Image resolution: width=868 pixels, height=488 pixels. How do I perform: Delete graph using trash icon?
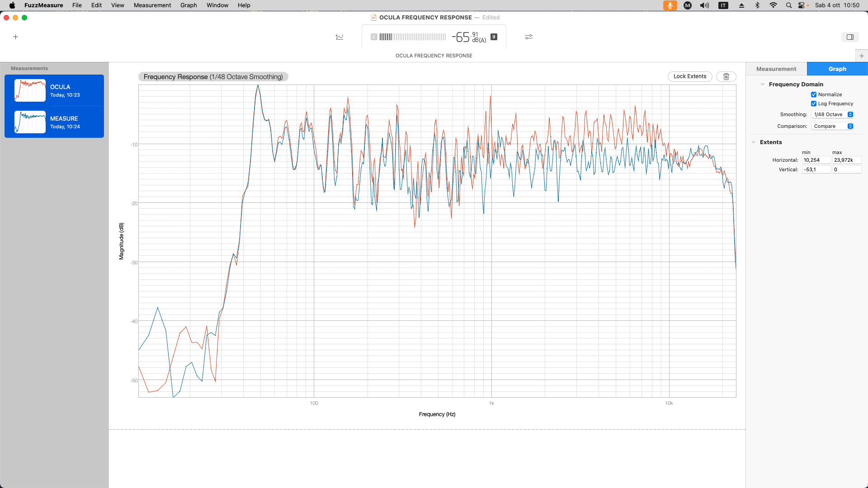pyautogui.click(x=726, y=76)
